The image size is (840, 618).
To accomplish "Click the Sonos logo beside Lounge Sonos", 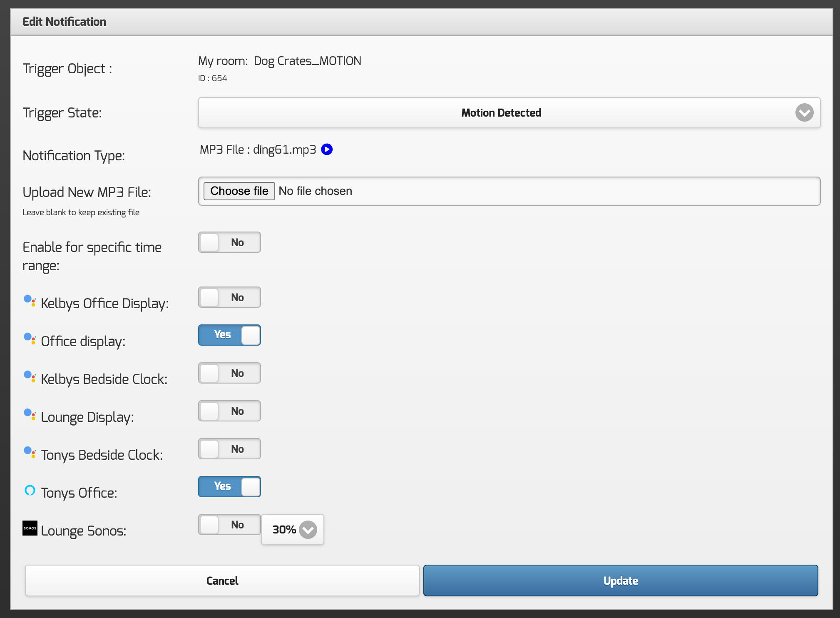I will (30, 528).
